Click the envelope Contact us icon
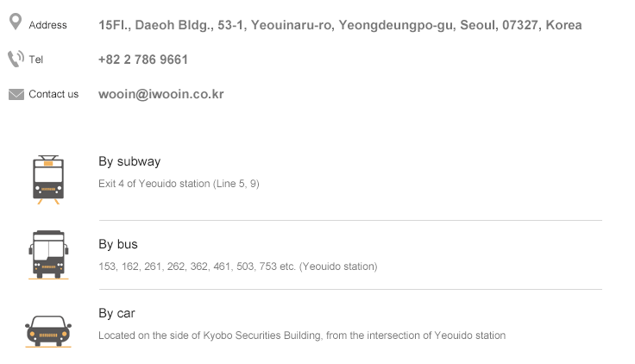This screenshot has width=635, height=364. pyautogui.click(x=16, y=94)
